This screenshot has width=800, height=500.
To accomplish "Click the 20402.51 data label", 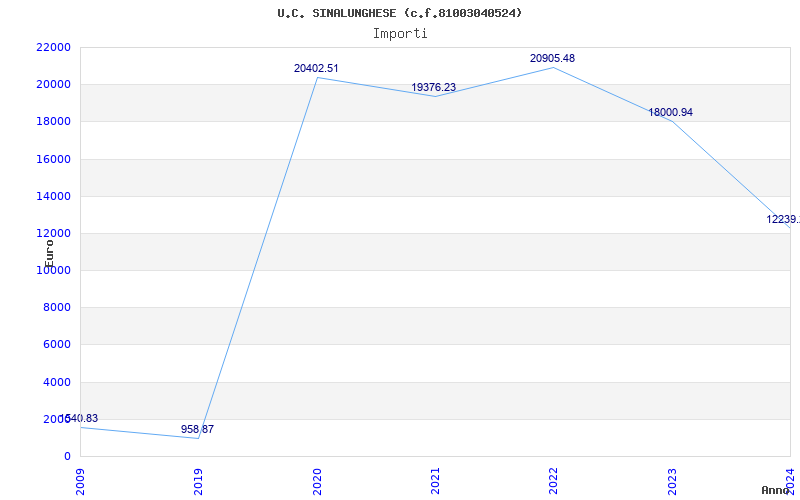I will (316, 68).
